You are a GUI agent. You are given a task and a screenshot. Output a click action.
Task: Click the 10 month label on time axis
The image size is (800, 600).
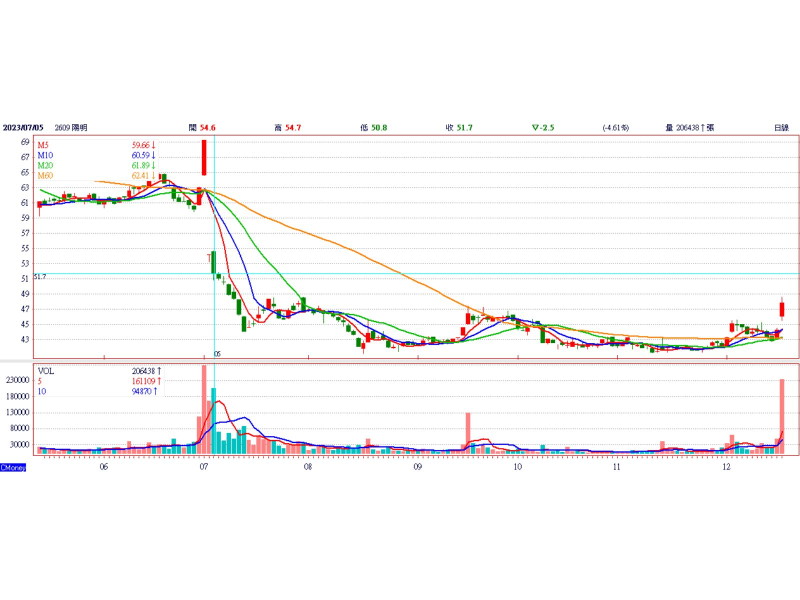click(517, 467)
